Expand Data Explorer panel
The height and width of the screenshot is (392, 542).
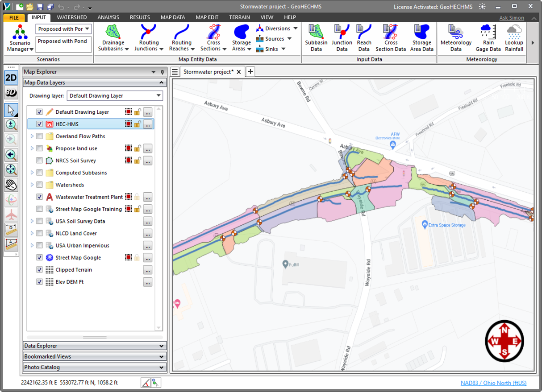(94, 346)
